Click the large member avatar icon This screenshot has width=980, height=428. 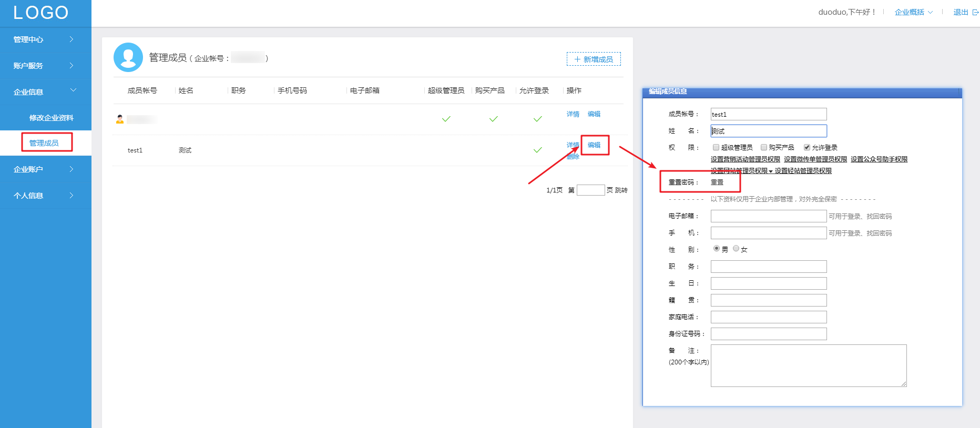click(x=128, y=57)
